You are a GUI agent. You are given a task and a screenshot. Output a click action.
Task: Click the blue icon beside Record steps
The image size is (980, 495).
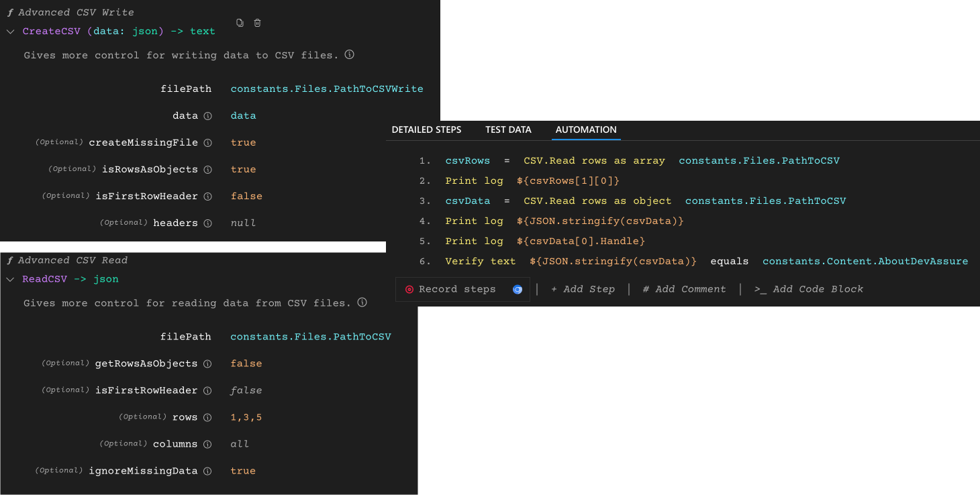point(518,288)
